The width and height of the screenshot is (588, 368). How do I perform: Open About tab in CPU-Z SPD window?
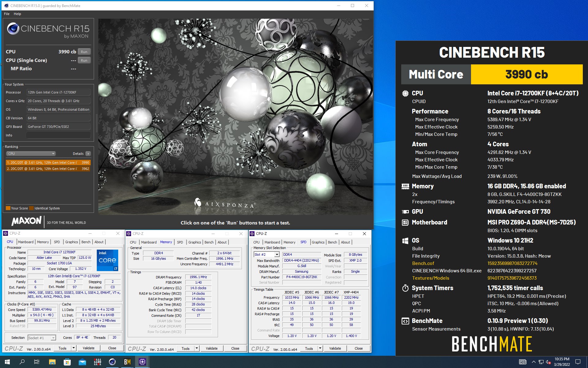coord(345,242)
